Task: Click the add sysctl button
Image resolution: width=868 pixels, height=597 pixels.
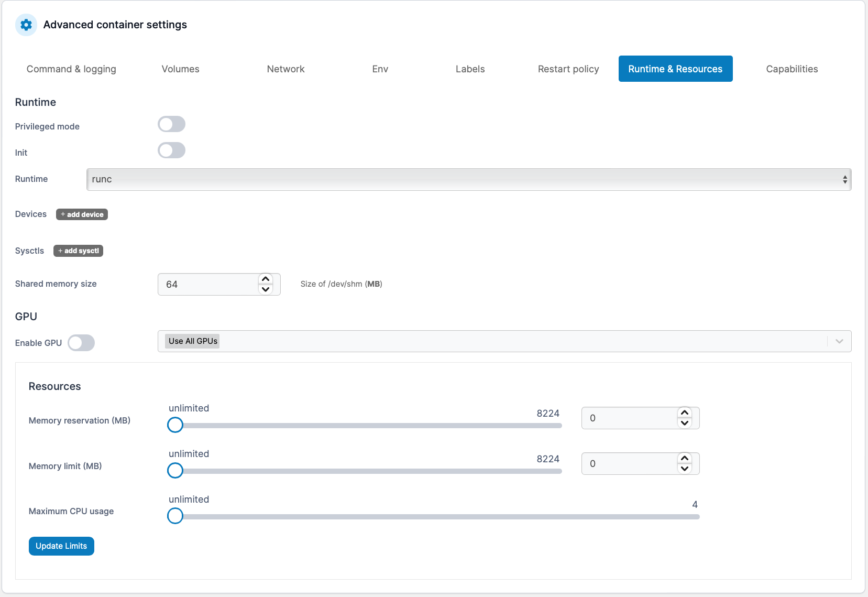Action: tap(78, 251)
